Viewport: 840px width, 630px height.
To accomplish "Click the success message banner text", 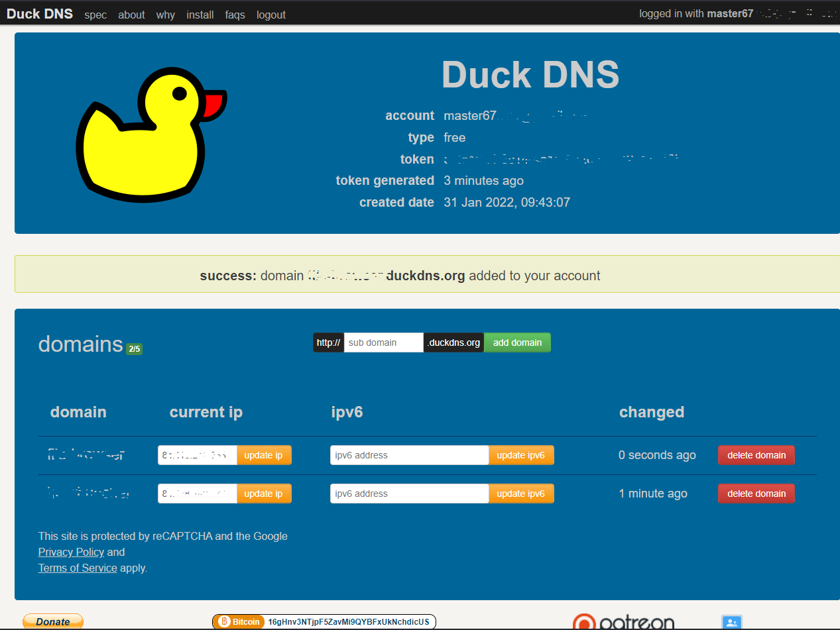I will [400, 276].
